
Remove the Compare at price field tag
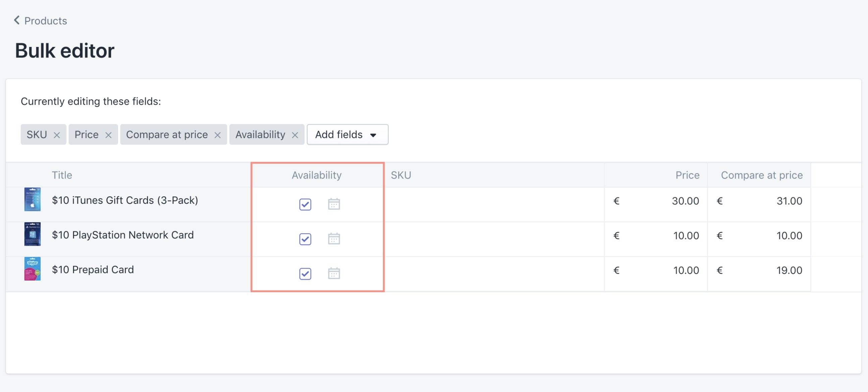(x=218, y=135)
